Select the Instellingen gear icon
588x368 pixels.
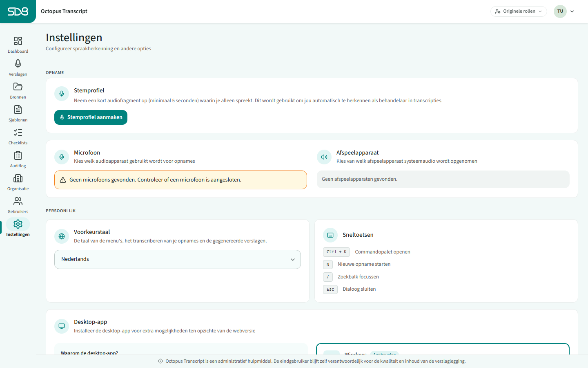[18, 224]
